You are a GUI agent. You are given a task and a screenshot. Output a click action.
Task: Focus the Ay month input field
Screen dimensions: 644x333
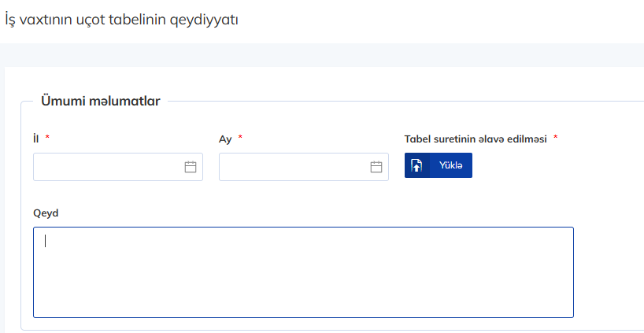click(x=292, y=167)
